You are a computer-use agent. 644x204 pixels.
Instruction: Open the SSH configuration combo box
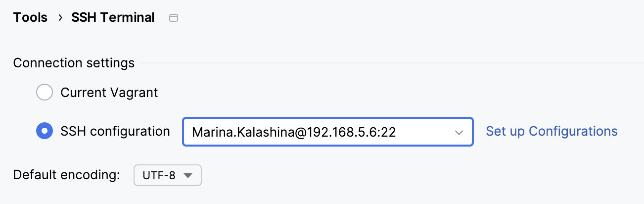pos(327,132)
